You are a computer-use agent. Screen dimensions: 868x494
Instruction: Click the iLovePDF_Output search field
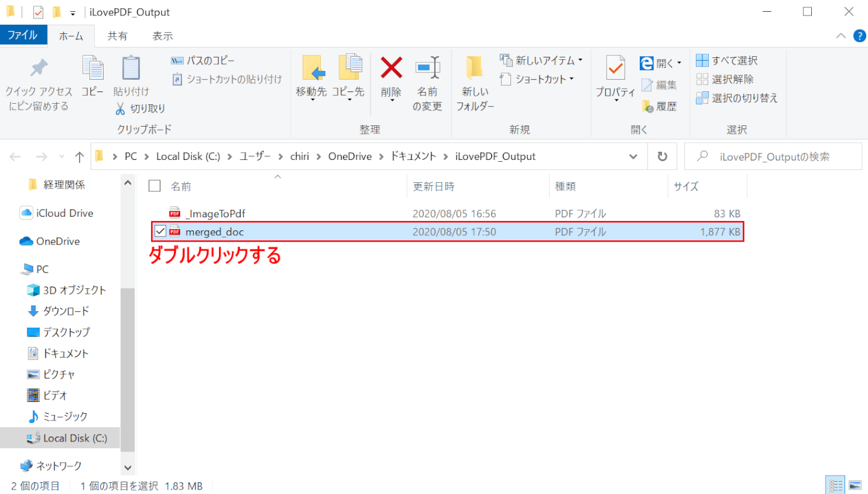click(x=780, y=157)
